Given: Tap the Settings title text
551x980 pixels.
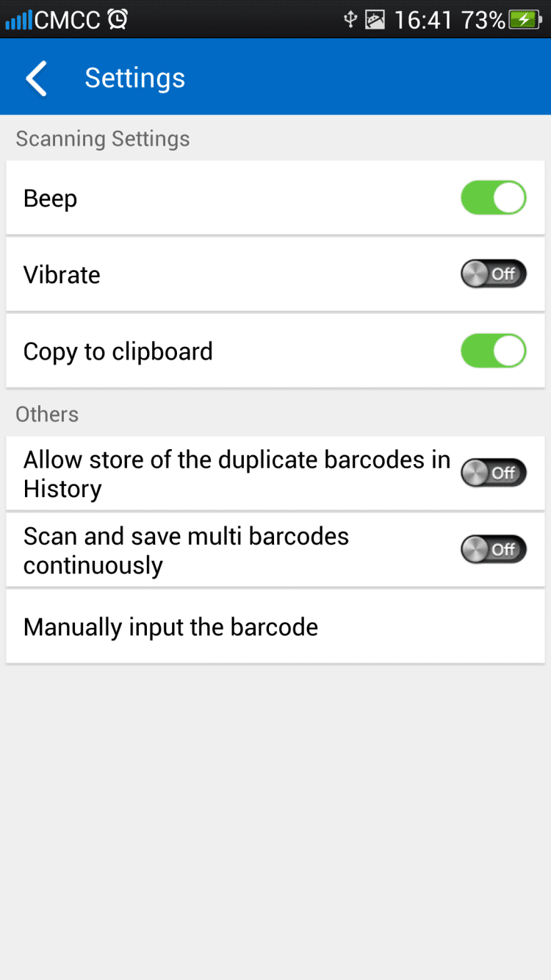Looking at the screenshot, I should click(134, 78).
